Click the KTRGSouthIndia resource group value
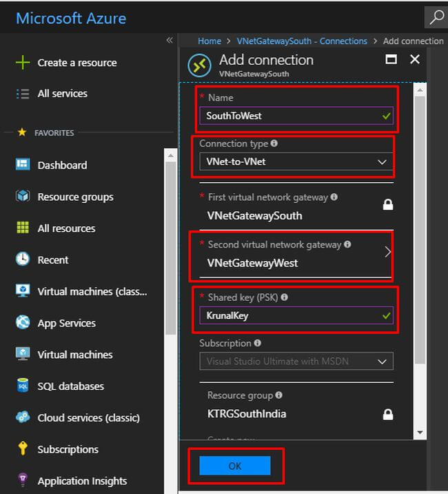 click(x=247, y=414)
